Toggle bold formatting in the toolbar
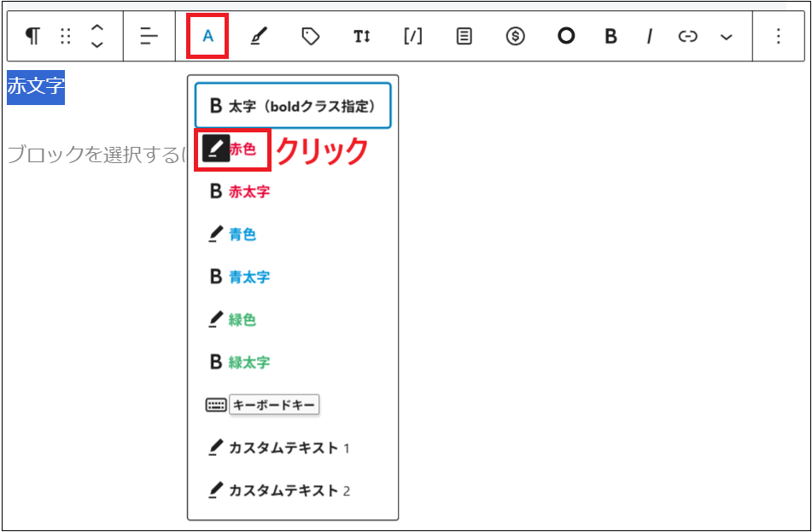 pyautogui.click(x=610, y=36)
